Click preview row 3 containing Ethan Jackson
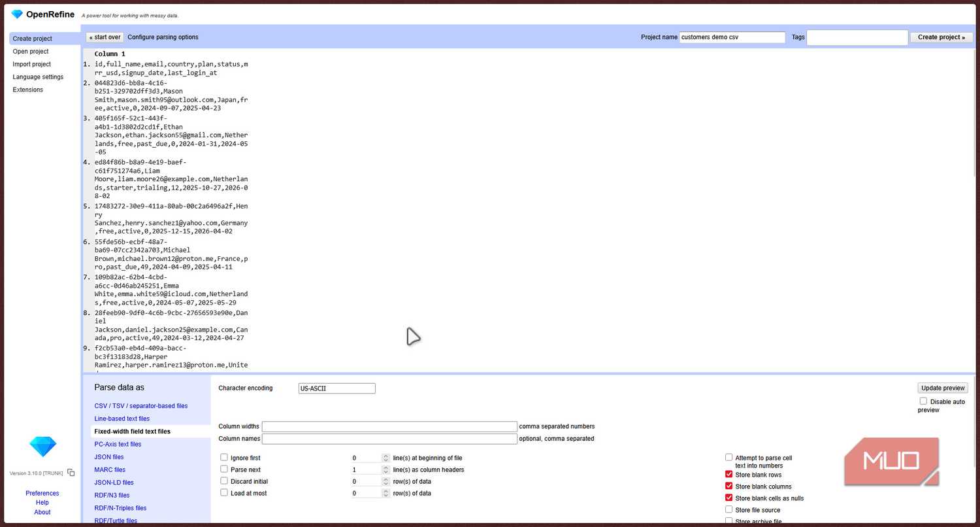 pyautogui.click(x=171, y=135)
